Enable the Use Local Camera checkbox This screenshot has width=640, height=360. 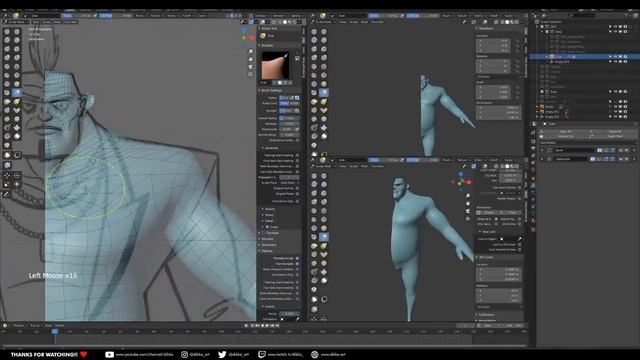[x=520, y=188]
